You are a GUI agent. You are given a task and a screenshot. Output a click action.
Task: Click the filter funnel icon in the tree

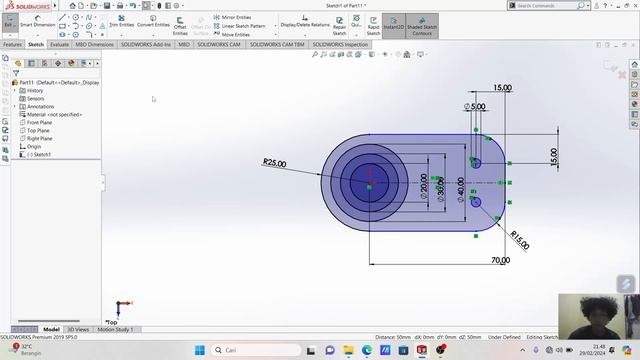pyautogui.click(x=16, y=73)
